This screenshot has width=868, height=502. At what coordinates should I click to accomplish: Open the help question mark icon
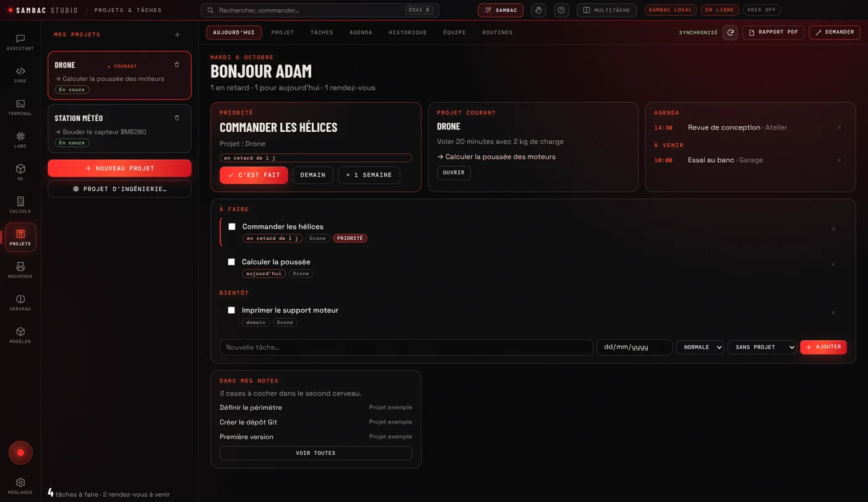pyautogui.click(x=561, y=10)
